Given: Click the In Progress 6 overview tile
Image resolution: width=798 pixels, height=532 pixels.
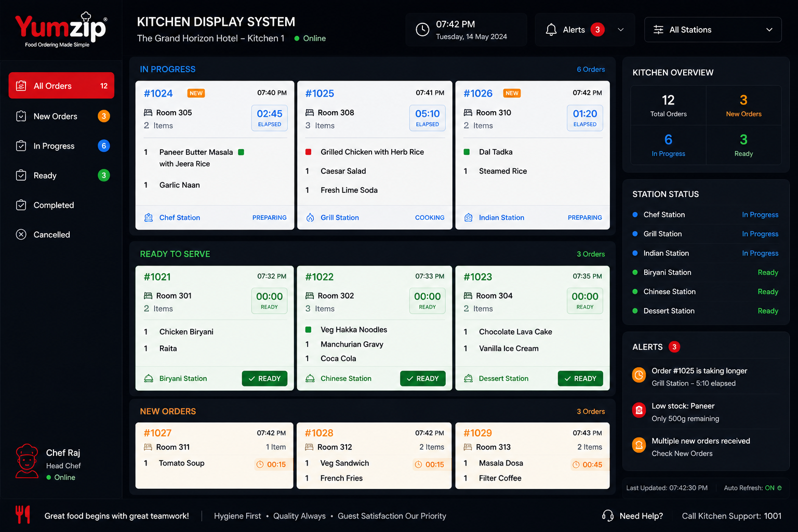Looking at the screenshot, I should click(668, 145).
